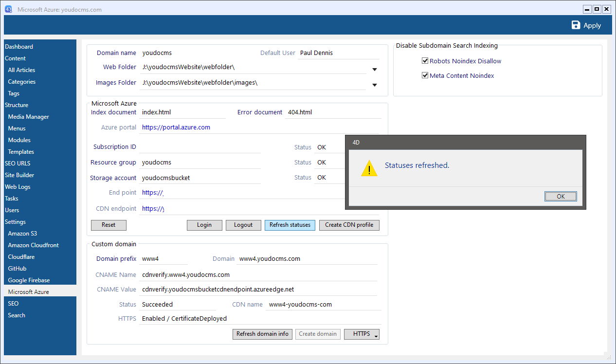Go to Users section
The width and height of the screenshot is (616, 364).
point(12,210)
